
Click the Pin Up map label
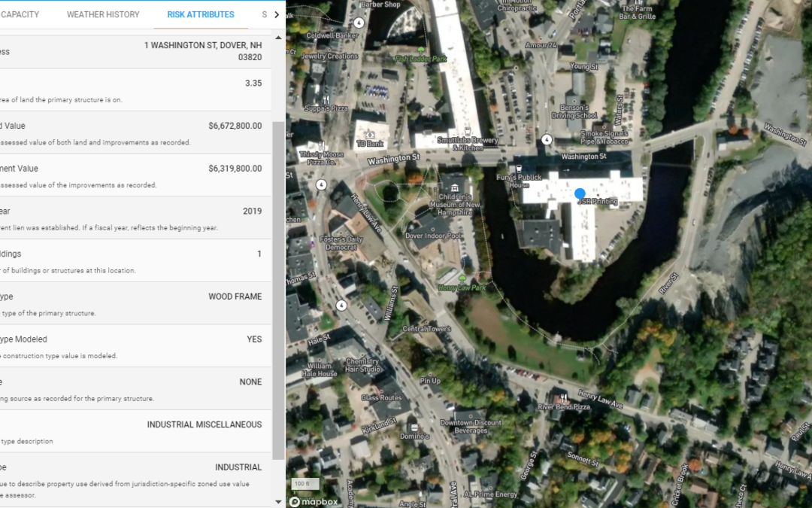(430, 381)
